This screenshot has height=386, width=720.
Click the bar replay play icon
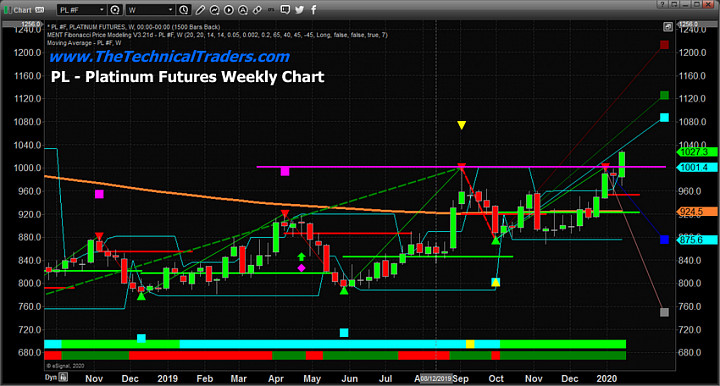229,10
